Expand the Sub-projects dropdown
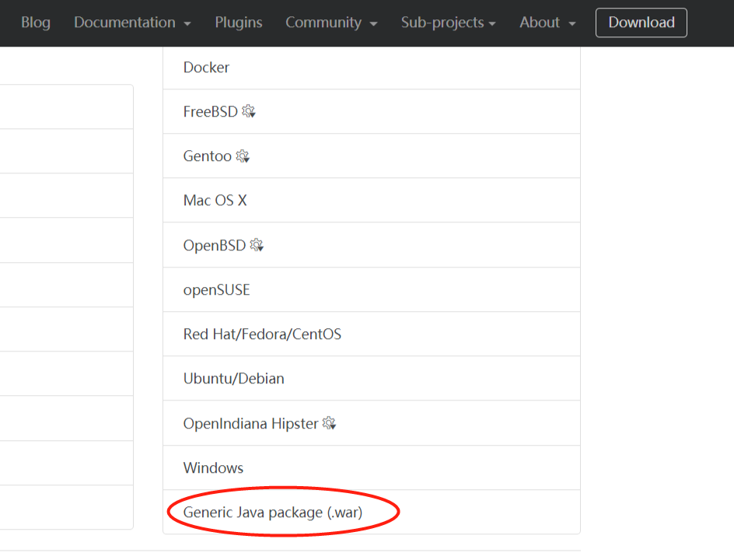This screenshot has height=560, width=734. click(x=448, y=23)
